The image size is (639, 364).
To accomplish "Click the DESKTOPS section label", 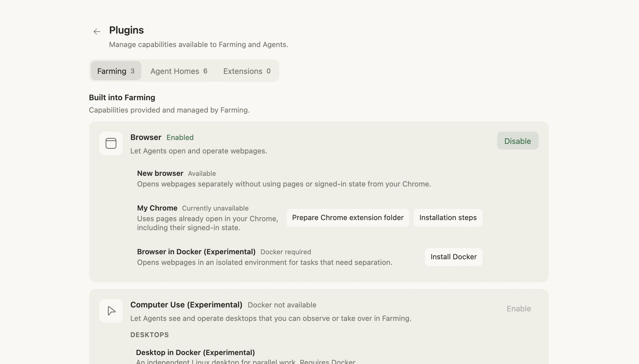I will pyautogui.click(x=150, y=335).
